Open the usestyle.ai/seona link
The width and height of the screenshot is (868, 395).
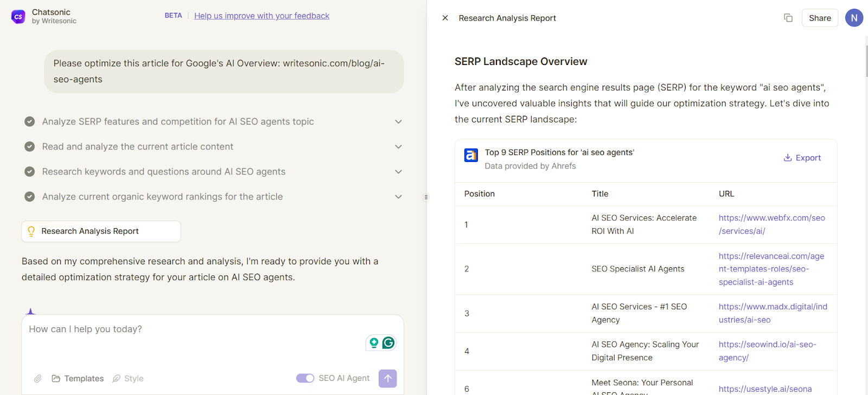coord(765,389)
